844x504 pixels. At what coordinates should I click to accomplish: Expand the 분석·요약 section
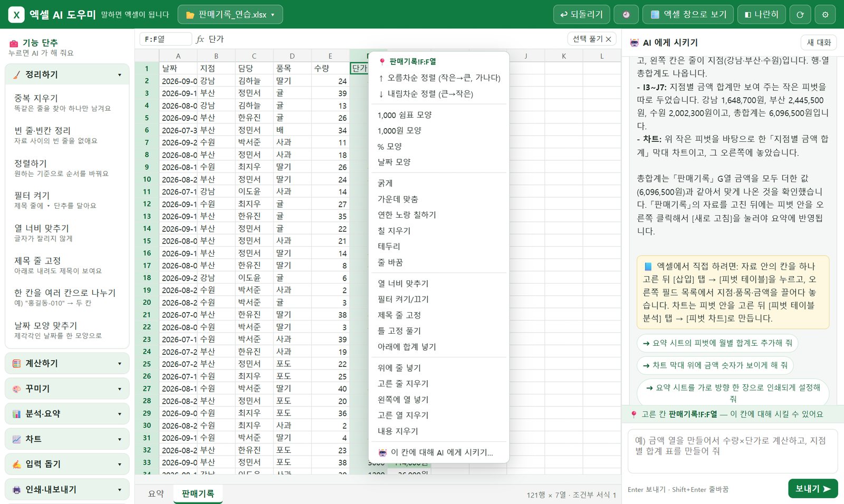(67, 414)
